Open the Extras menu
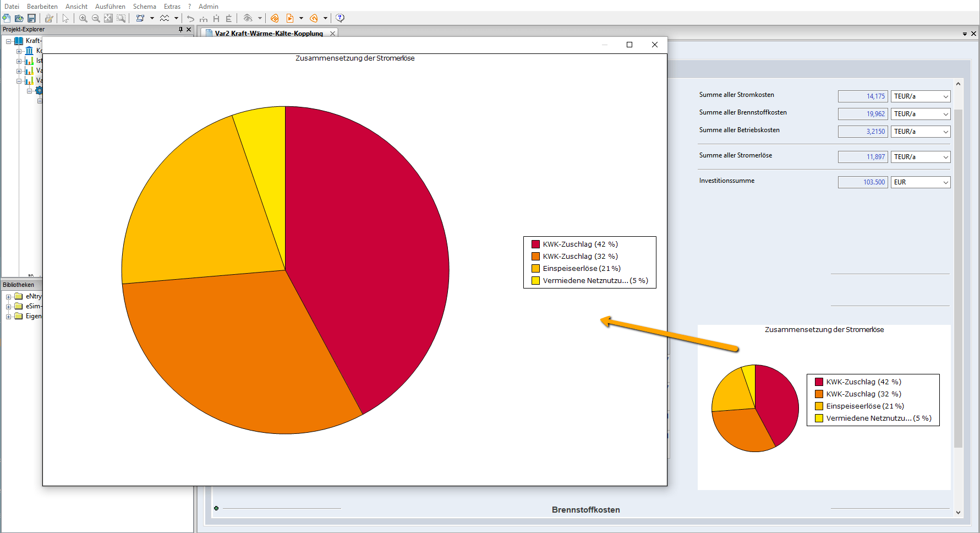This screenshot has height=533, width=980. pos(172,7)
